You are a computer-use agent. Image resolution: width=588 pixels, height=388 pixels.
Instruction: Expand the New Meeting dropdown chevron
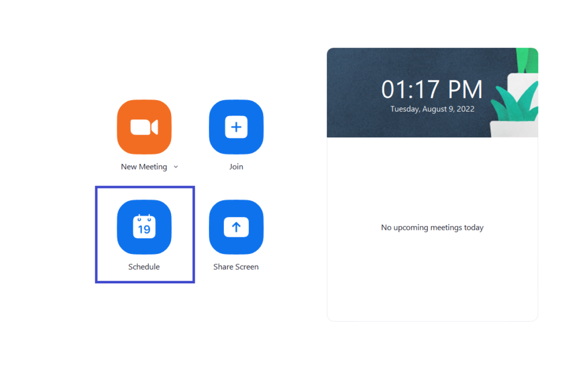(x=176, y=167)
